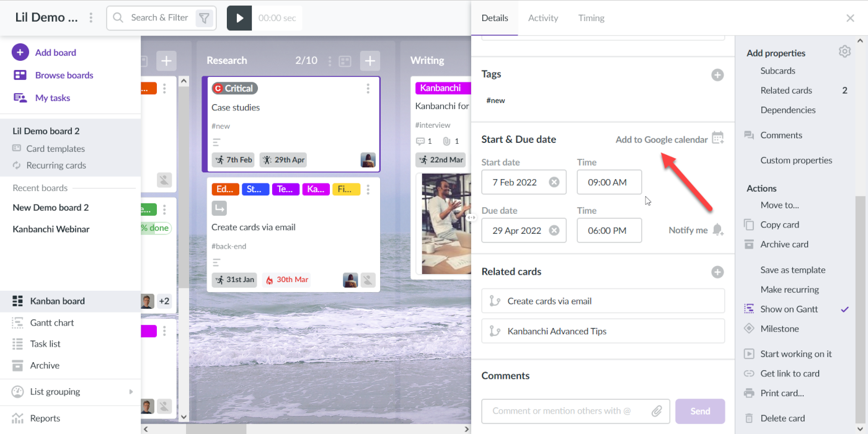
Task: Click the 7th Feb start date badge
Action: pos(234,160)
